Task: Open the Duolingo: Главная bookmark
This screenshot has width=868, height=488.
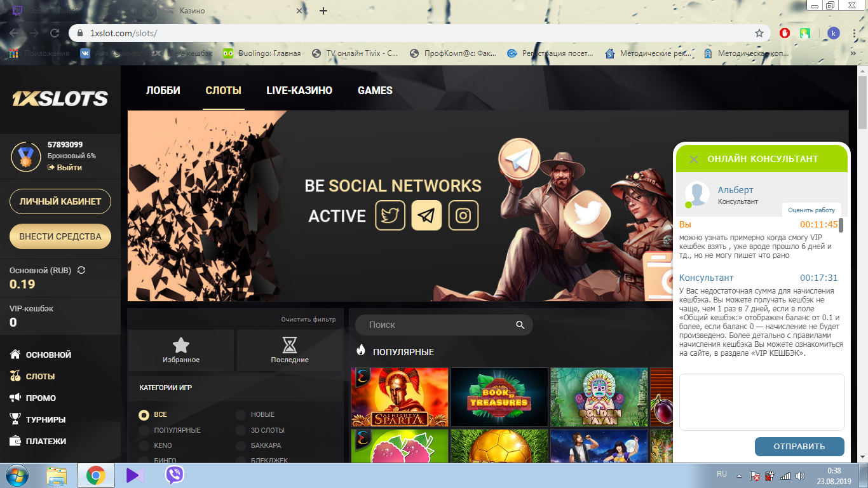Action: (x=262, y=53)
